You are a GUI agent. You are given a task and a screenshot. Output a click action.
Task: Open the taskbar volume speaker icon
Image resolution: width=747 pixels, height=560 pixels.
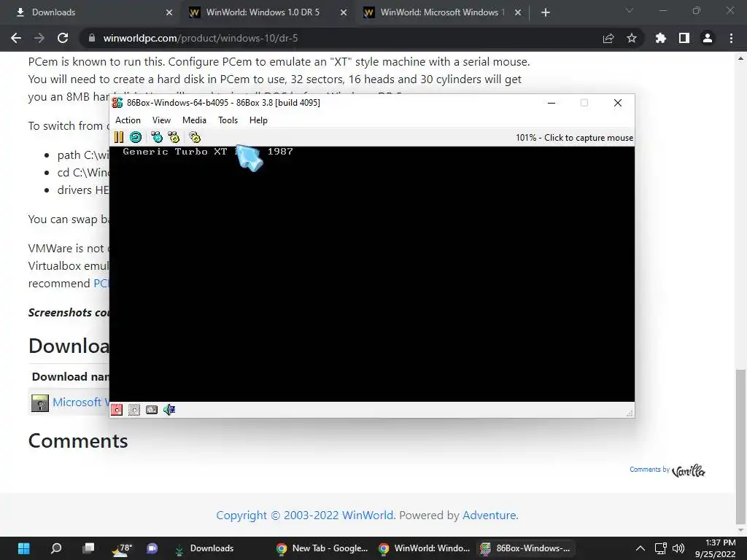(x=678, y=548)
